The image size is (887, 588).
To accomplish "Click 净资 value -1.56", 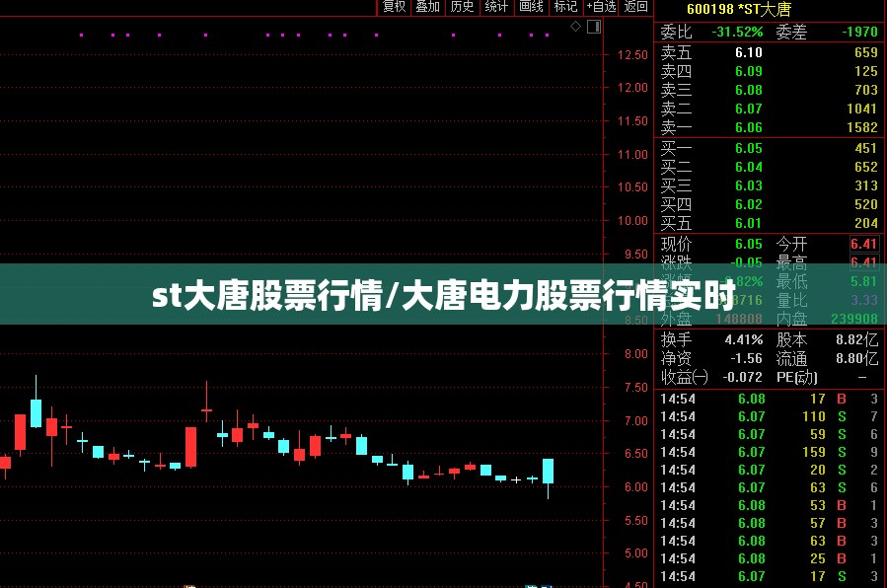I will pos(746,358).
